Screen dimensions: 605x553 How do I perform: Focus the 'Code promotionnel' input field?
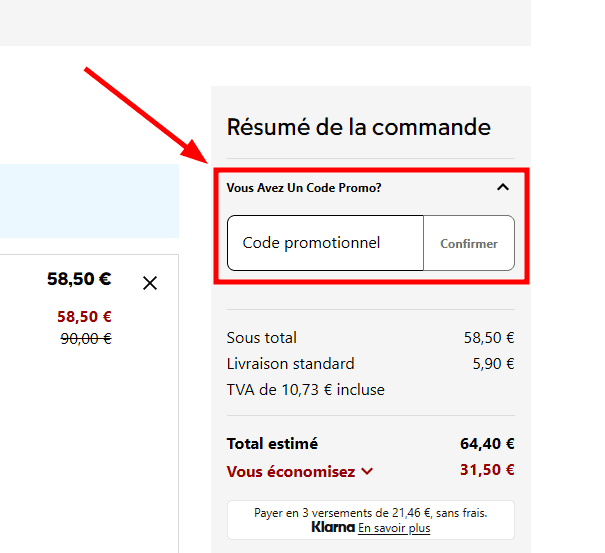tap(325, 243)
